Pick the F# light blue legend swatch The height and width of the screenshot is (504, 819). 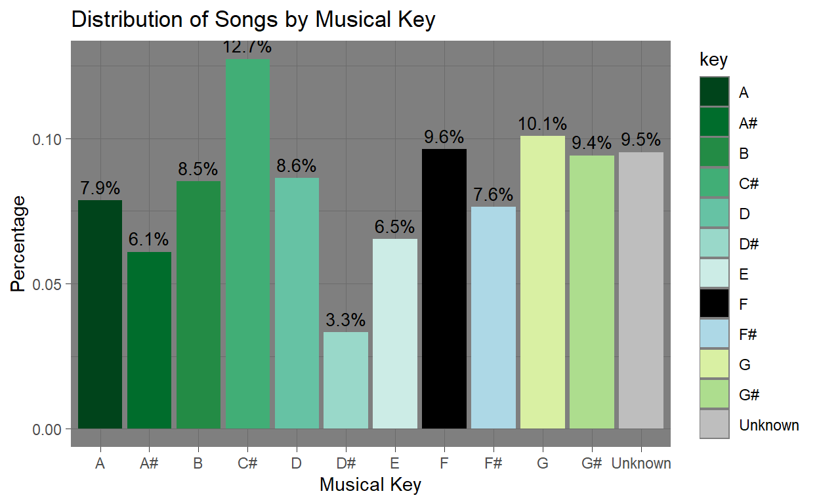(x=714, y=335)
